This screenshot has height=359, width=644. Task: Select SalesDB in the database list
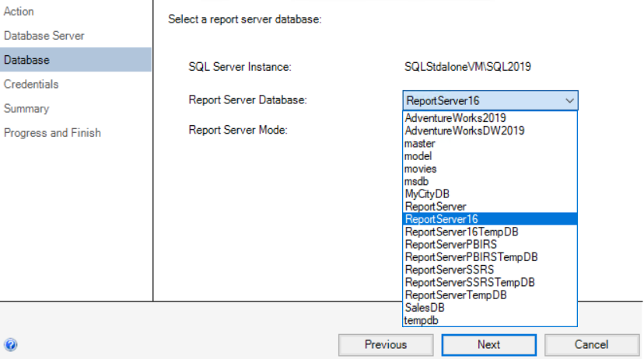[x=490, y=308]
